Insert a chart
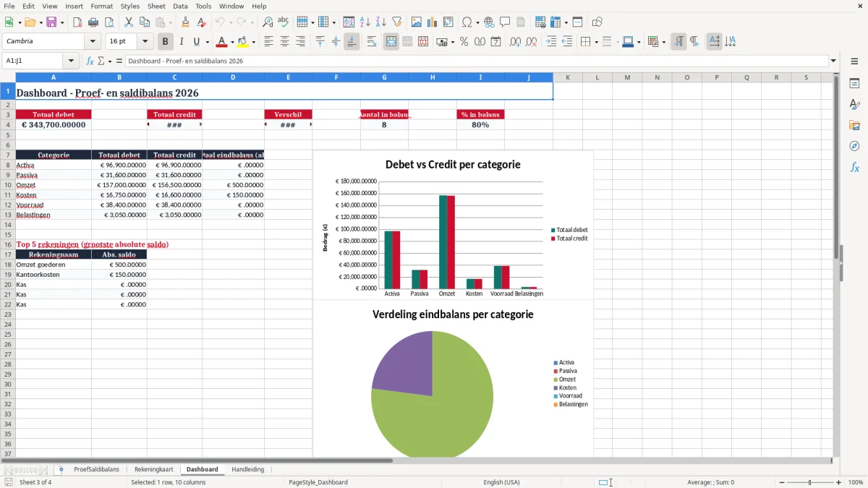The width and height of the screenshot is (868, 488). [x=433, y=22]
